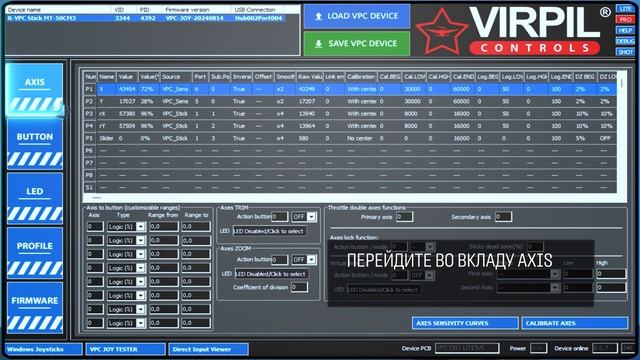Click LOAD VPC DEVICE button
Viewport: 640px width, 360px height.
357,16
